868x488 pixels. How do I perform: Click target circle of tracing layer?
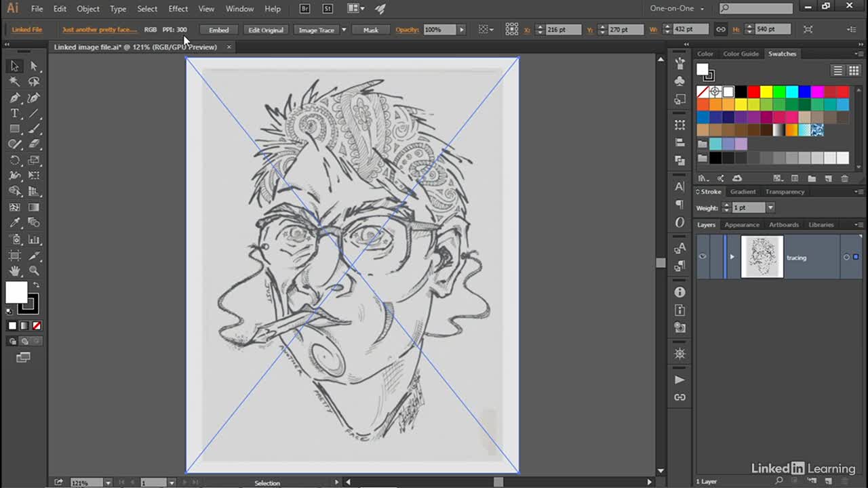point(846,257)
